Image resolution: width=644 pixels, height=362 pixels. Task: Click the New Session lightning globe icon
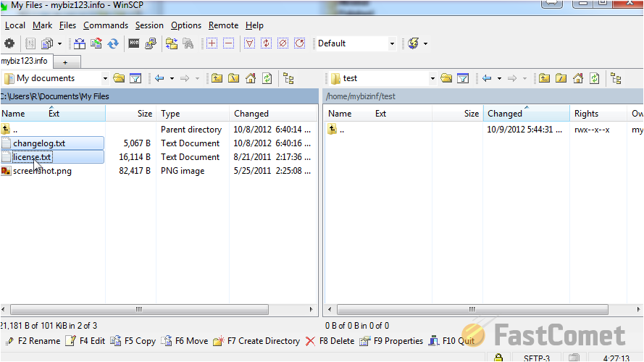tap(413, 43)
